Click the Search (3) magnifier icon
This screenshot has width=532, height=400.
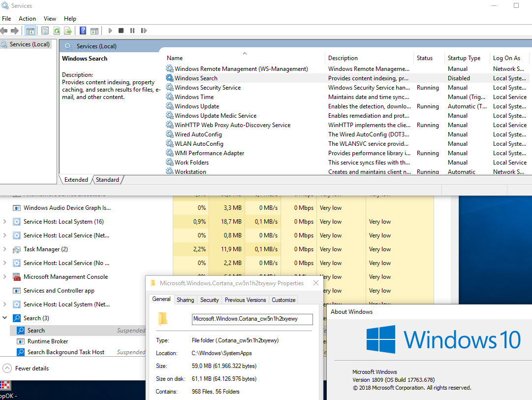click(17, 318)
